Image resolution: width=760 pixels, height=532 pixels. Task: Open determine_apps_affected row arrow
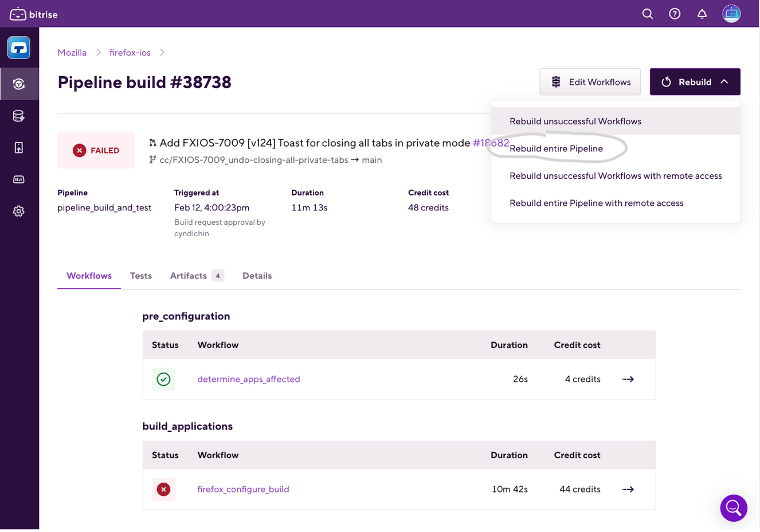[x=628, y=379]
